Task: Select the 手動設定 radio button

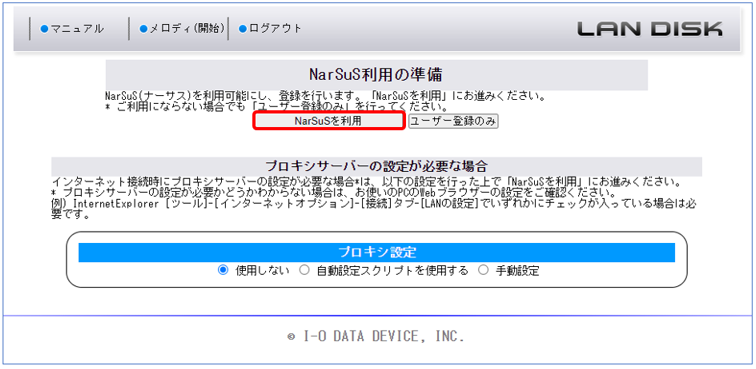Action: click(483, 271)
